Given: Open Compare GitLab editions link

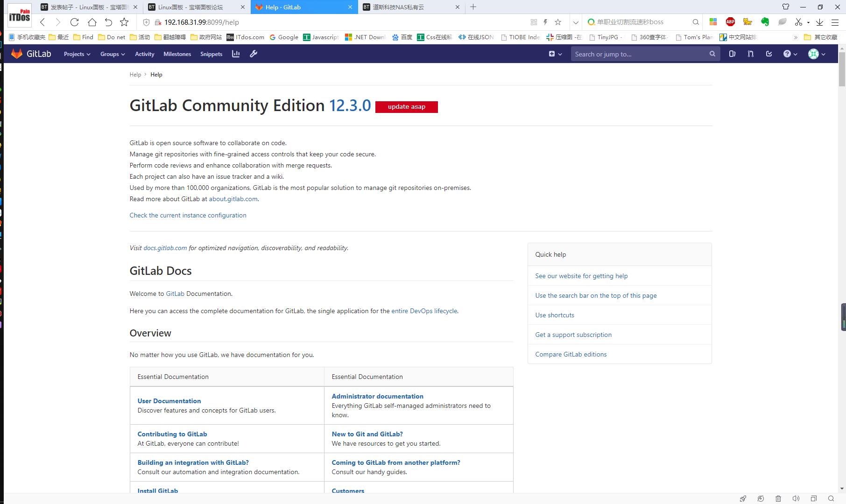Looking at the screenshot, I should coord(571,354).
